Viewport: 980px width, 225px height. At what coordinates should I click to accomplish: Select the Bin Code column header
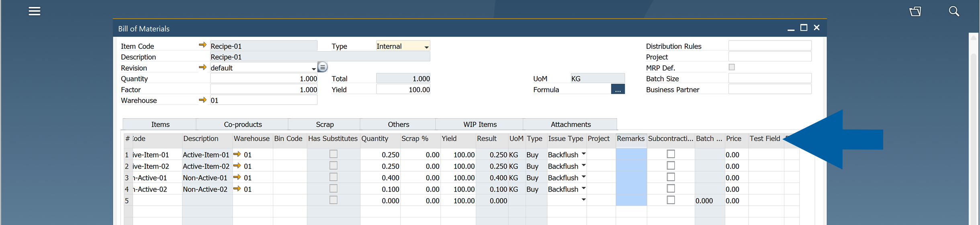click(x=290, y=139)
